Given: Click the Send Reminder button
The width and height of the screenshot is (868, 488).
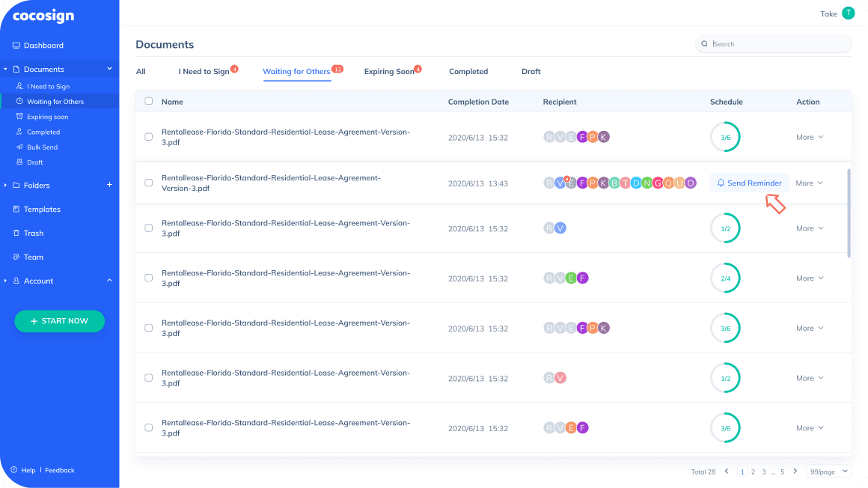Looking at the screenshot, I should click(x=749, y=183).
